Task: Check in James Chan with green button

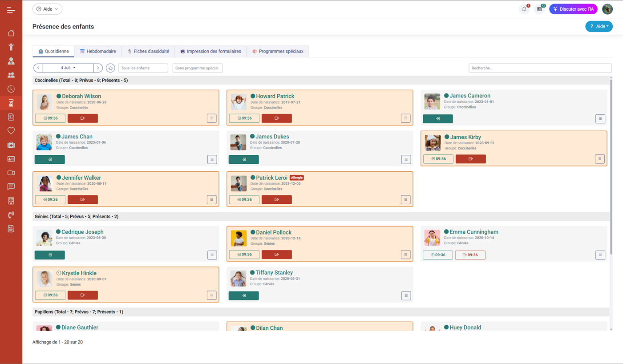Action: tap(50, 159)
